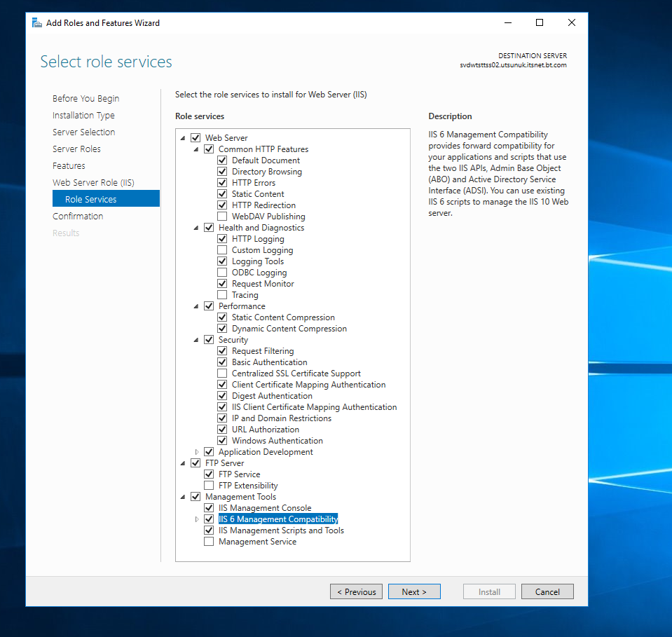672x637 pixels.
Task: Collapse the Common HTTP Features node
Action: [196, 149]
